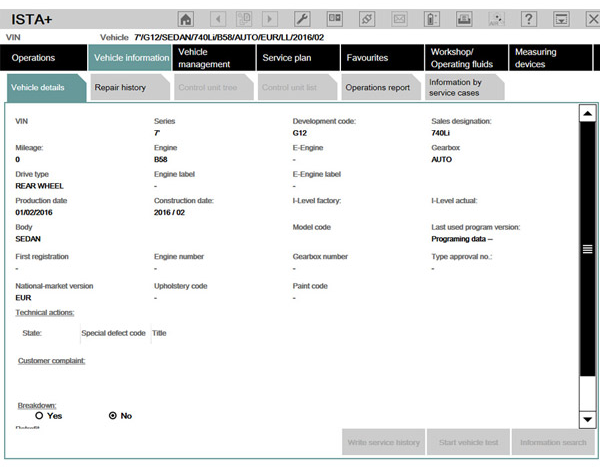Click the SEDAN body value

click(28, 239)
